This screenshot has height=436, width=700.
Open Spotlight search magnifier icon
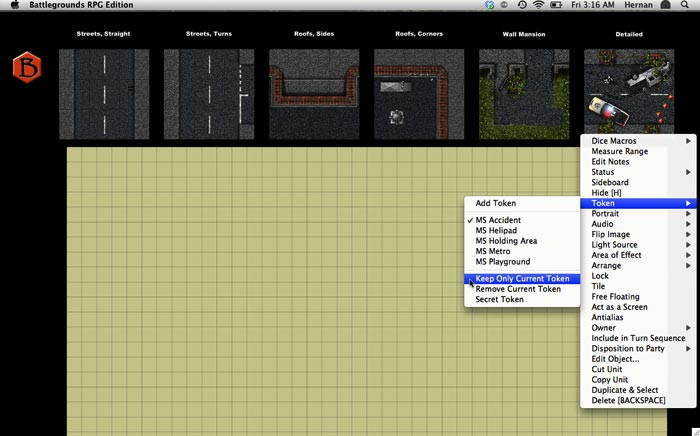685,5
